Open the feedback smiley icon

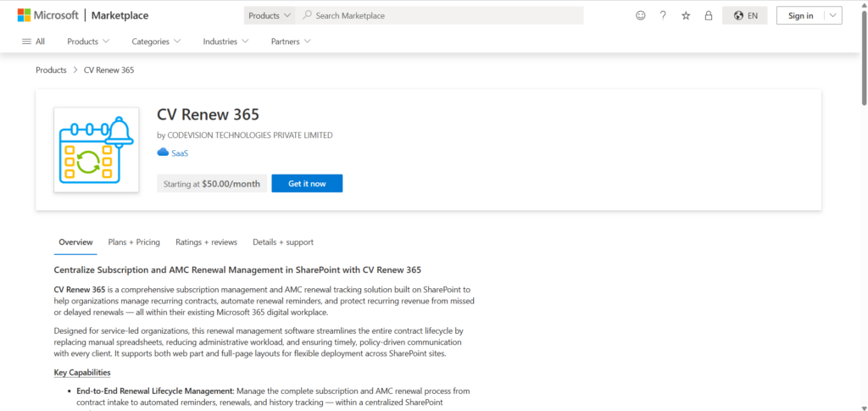tap(641, 15)
